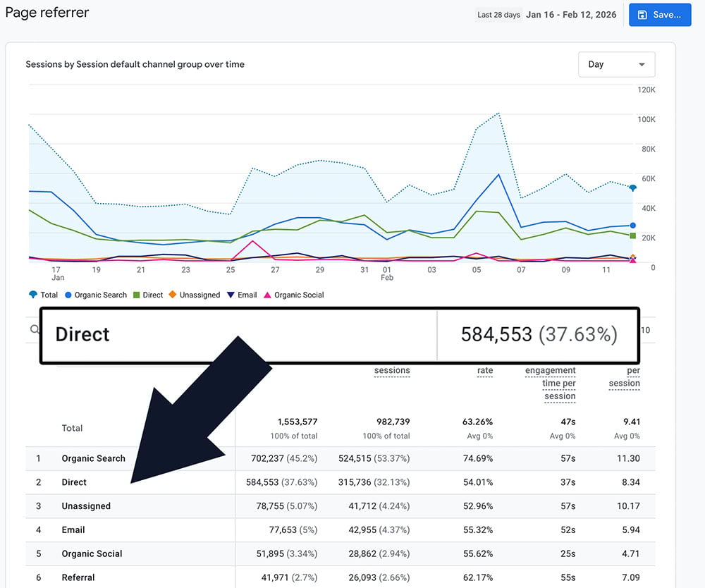Viewport: 705px width, 588px height.
Task: Click the Email channel row
Action: coord(73,530)
